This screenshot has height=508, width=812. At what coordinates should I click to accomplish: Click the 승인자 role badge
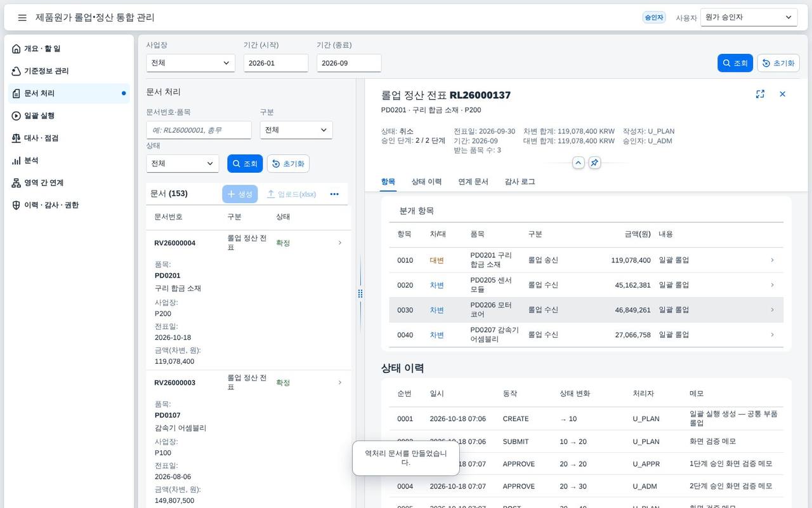click(x=653, y=18)
